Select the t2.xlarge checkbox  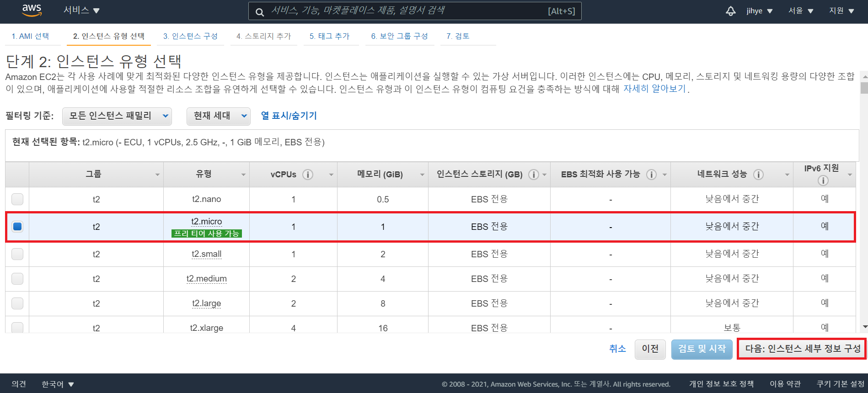click(17, 327)
